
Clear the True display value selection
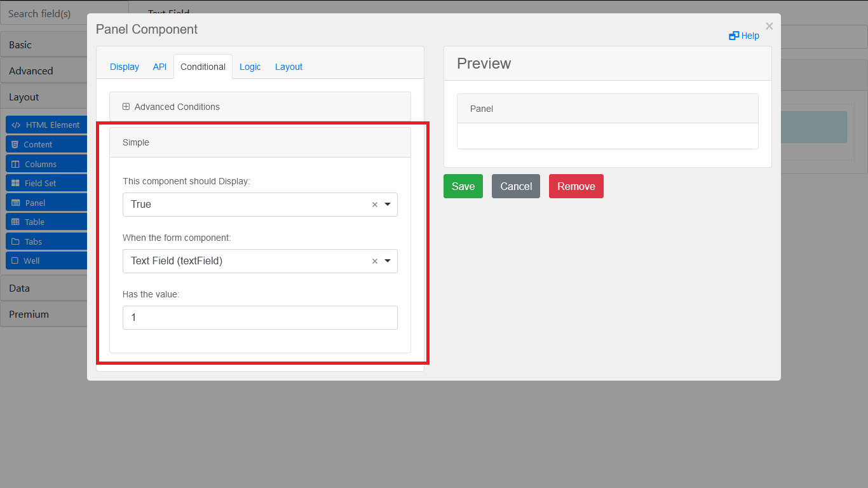point(374,205)
